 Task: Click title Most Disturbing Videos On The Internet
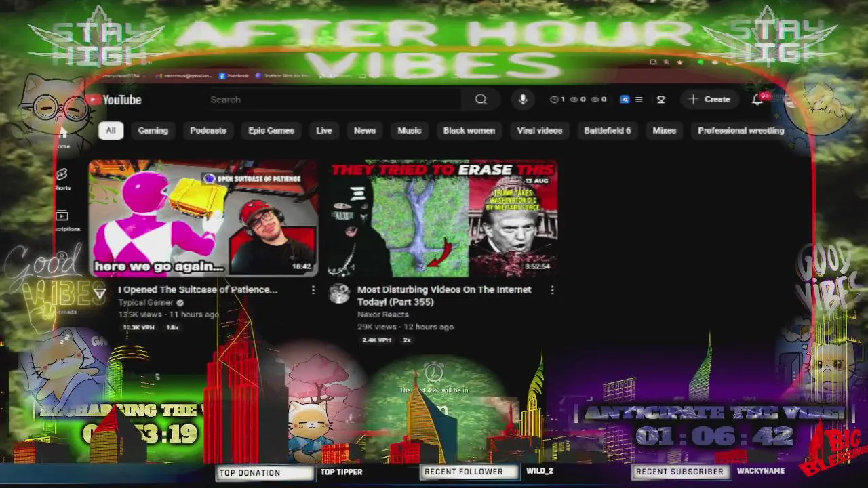444,296
